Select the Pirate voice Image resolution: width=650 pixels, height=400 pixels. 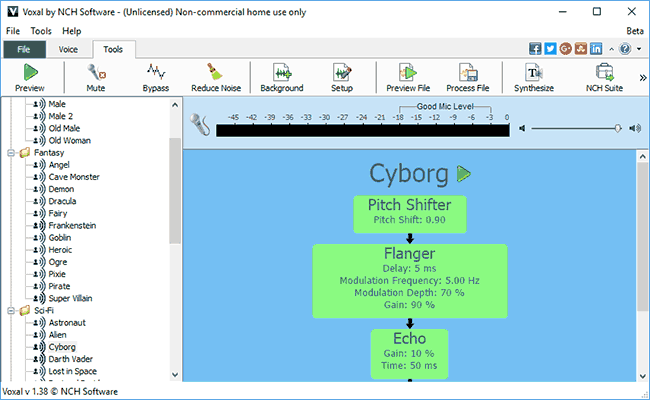coord(59,286)
